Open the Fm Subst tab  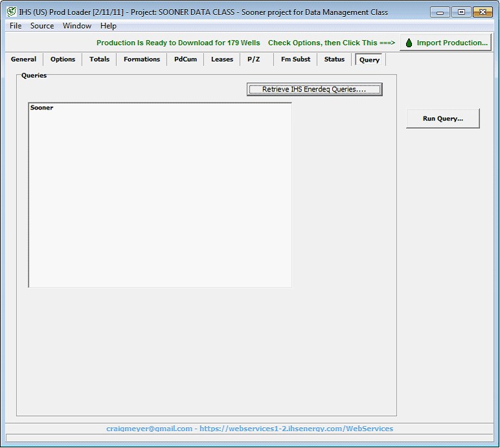tap(295, 60)
